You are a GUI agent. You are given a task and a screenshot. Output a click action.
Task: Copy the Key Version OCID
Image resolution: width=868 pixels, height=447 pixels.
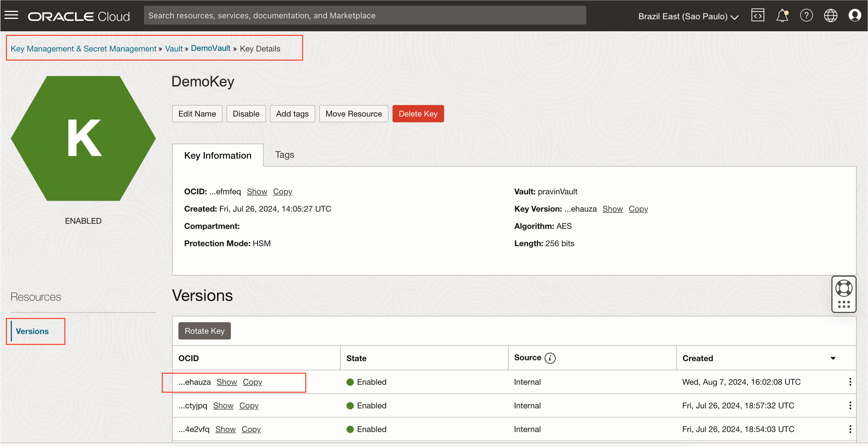tap(638, 209)
